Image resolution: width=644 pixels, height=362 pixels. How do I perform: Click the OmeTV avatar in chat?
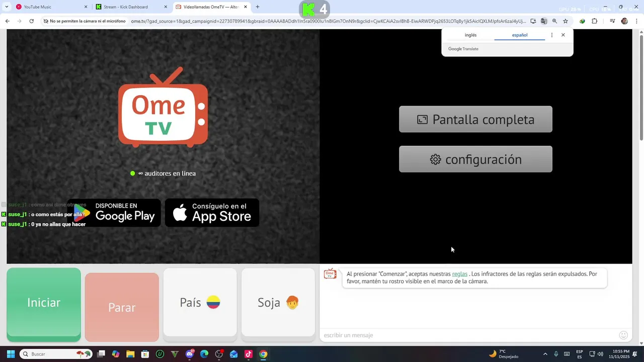[x=330, y=274]
